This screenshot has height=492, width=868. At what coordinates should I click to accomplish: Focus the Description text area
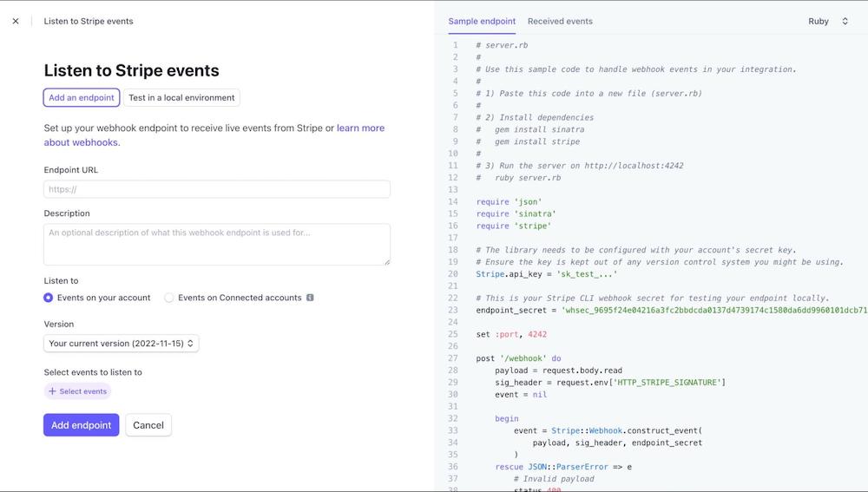coord(217,245)
